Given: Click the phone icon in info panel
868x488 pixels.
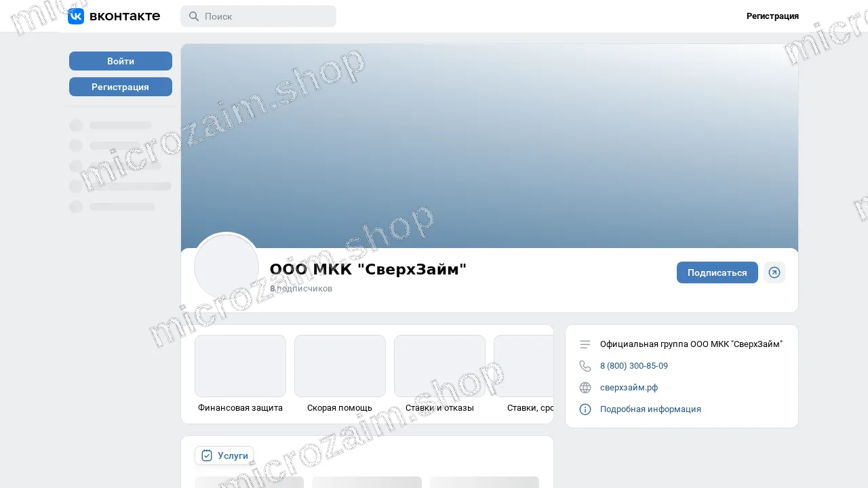Looking at the screenshot, I should tap(585, 366).
